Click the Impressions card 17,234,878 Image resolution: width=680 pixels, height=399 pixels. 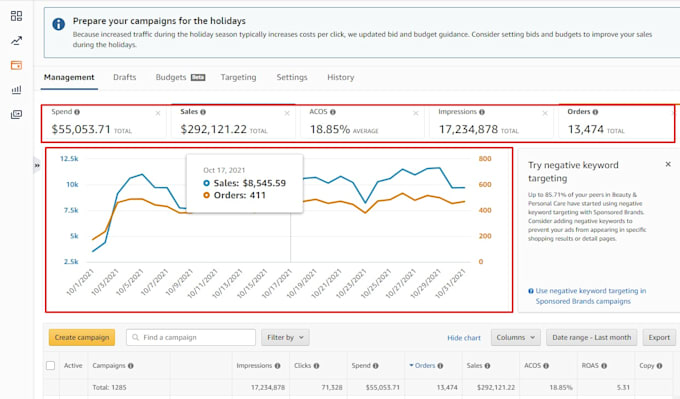[491, 122]
